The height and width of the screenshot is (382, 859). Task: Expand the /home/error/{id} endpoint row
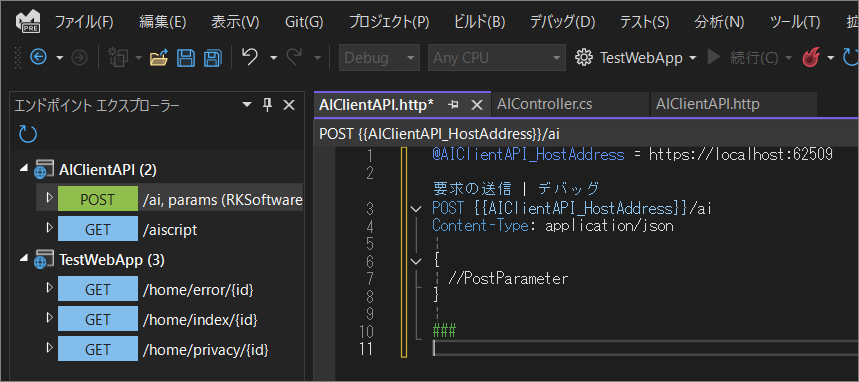[49, 287]
